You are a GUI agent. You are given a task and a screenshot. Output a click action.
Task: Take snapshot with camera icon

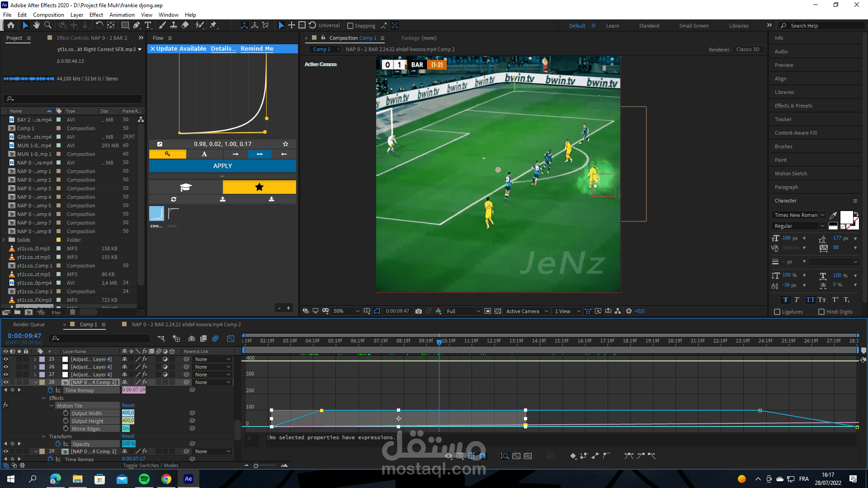click(x=418, y=311)
